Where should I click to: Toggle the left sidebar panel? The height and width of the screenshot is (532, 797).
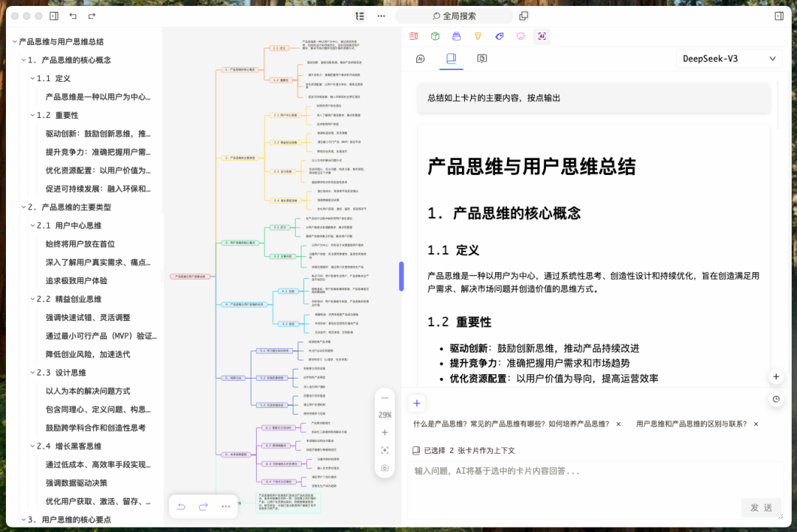pyautogui.click(x=54, y=15)
